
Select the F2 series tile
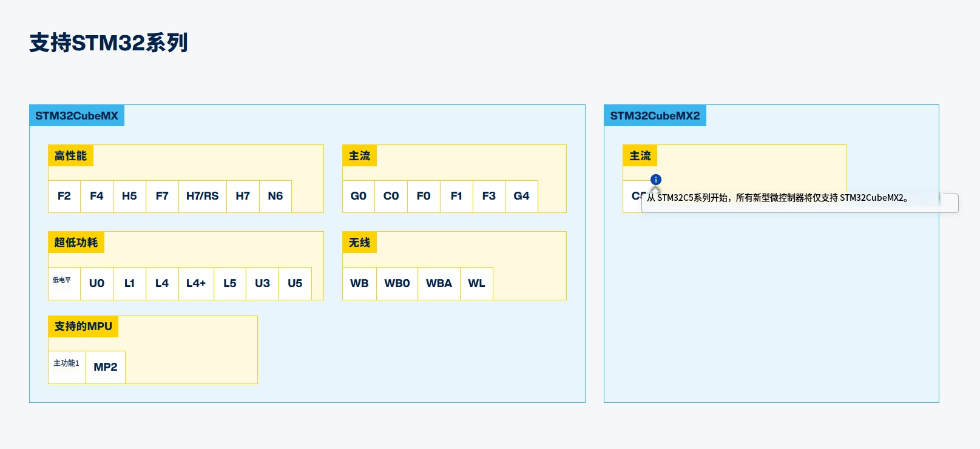click(64, 196)
